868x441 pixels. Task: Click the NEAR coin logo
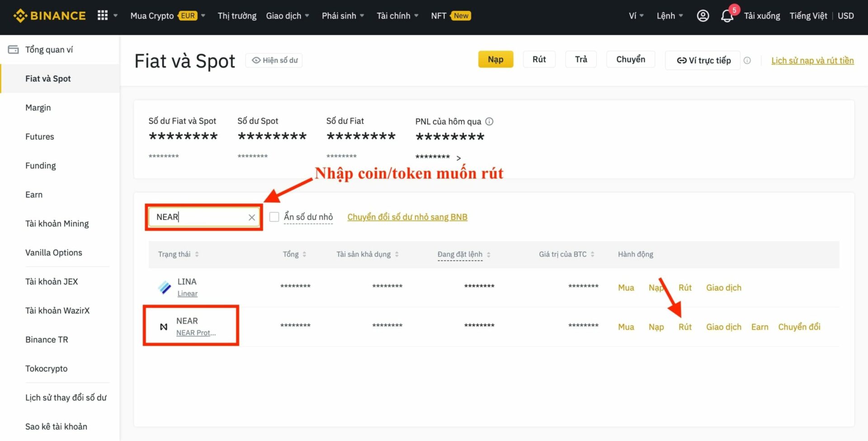tap(164, 327)
